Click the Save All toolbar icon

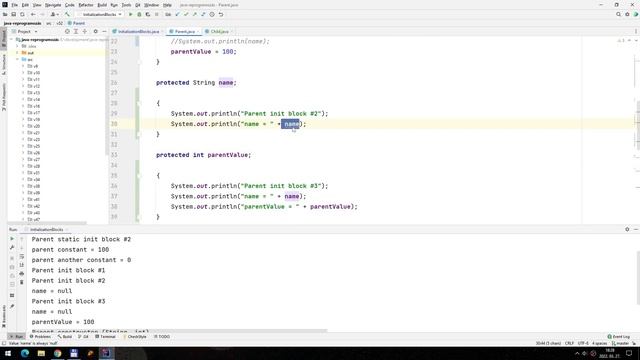click(x=13, y=14)
